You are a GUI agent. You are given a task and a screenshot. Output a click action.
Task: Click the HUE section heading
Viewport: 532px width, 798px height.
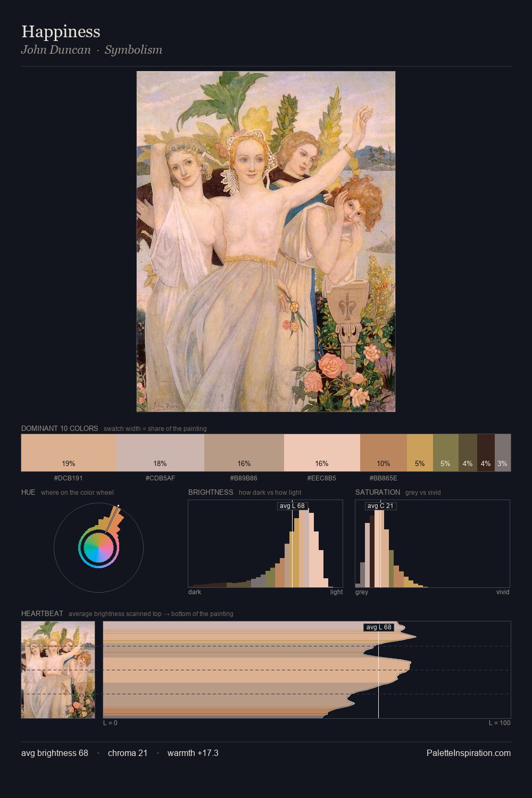click(28, 492)
